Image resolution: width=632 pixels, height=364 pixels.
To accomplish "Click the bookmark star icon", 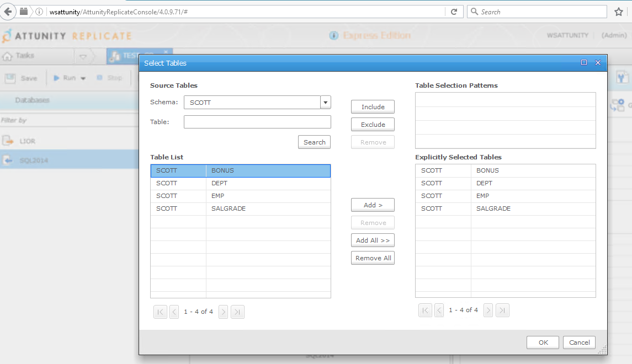I will [x=618, y=12].
